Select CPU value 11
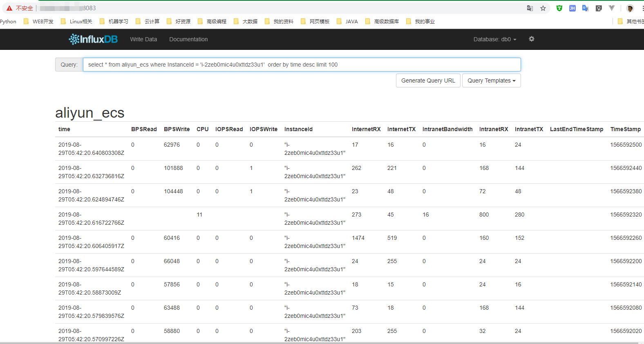Screen dimensions: 644x344 coord(199,214)
